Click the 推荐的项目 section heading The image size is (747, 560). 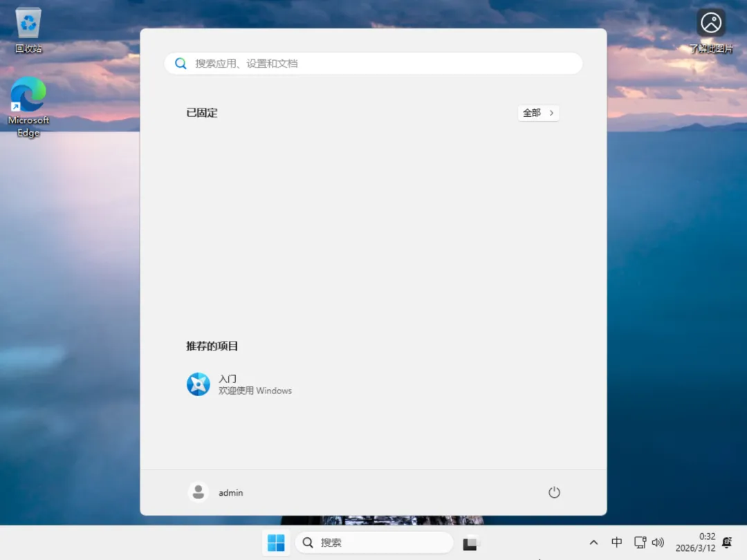click(212, 346)
